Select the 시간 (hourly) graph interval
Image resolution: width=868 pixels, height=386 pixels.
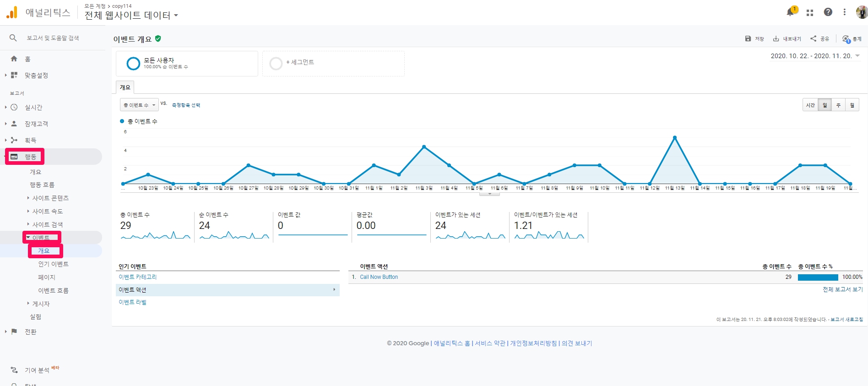(x=810, y=105)
